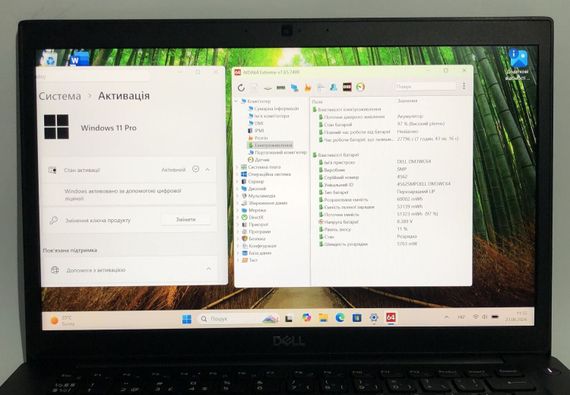Image resolution: width=570 pixels, height=395 pixels.
Task: Collapse the Стан активації section chevron
Action: 208,169
